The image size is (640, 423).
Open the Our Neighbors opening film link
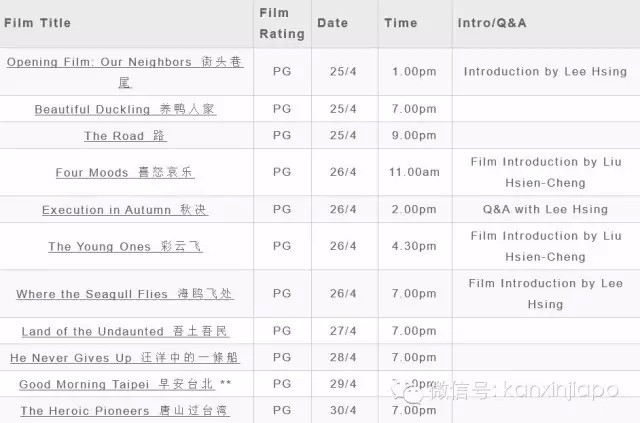pyautogui.click(x=125, y=62)
